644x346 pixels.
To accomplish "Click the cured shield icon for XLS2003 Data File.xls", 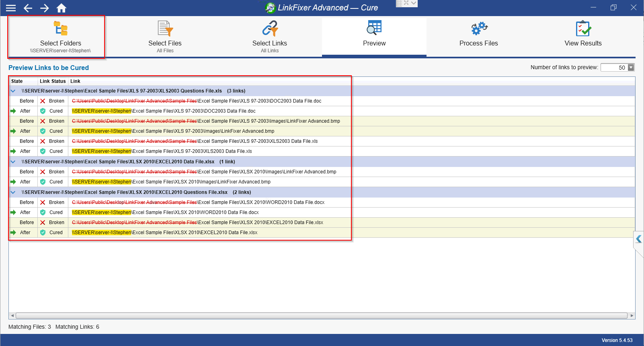I will coord(43,151).
